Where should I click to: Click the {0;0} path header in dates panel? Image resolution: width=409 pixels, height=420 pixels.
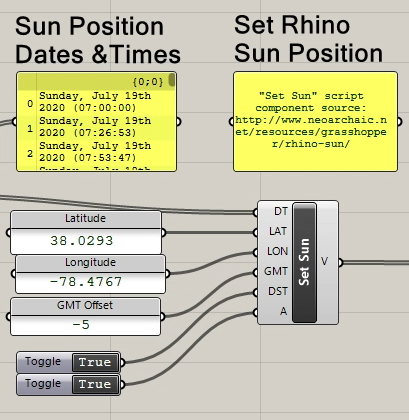[x=148, y=82]
